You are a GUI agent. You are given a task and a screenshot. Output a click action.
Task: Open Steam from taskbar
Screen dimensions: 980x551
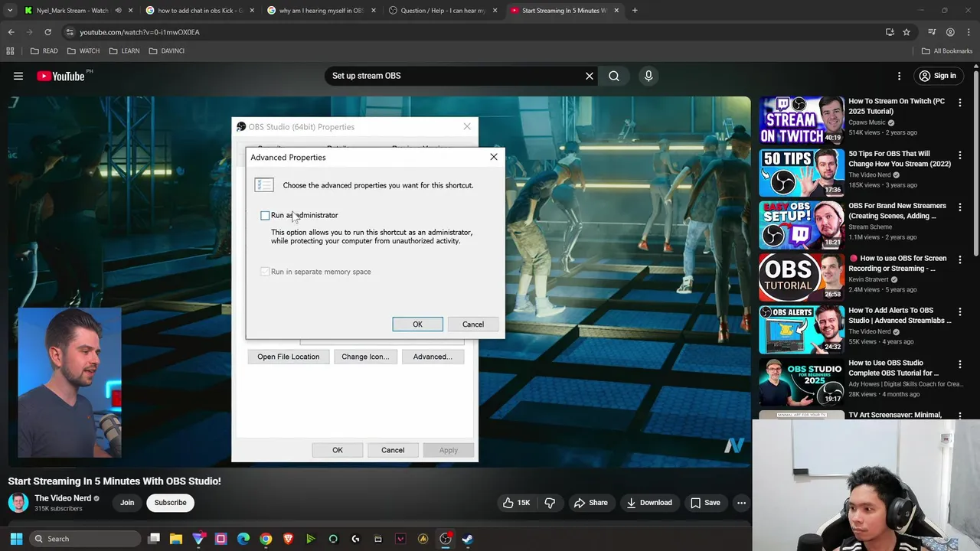tap(468, 539)
